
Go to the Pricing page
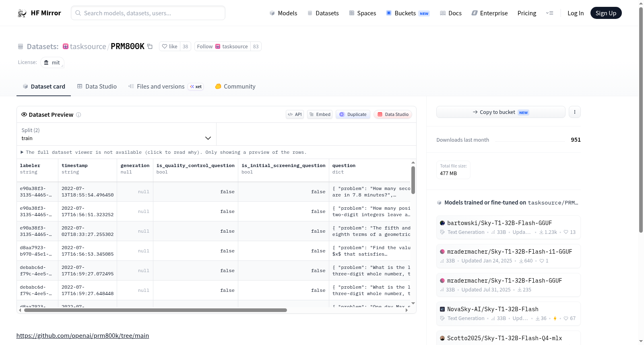tap(527, 13)
